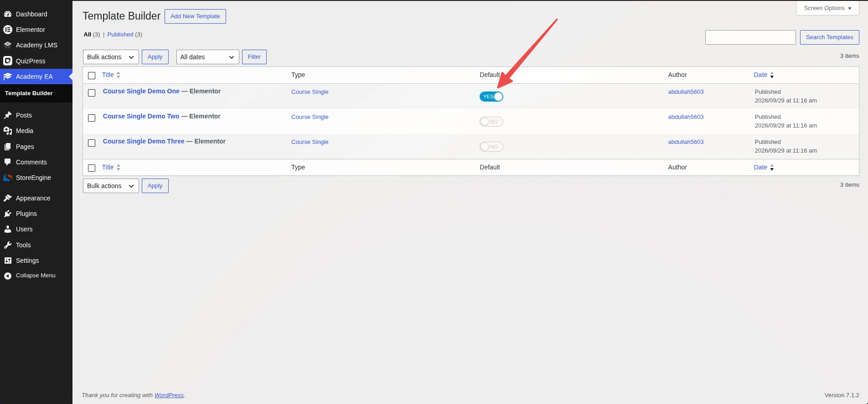Check the Course Single Demo Two row checkbox
The image size is (868, 404).
92,118
